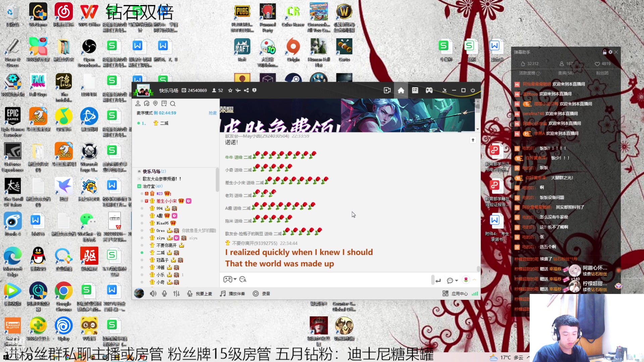The height and width of the screenshot is (362, 644).
Task: Click the YY channel avatar in header
Action: 143,90
